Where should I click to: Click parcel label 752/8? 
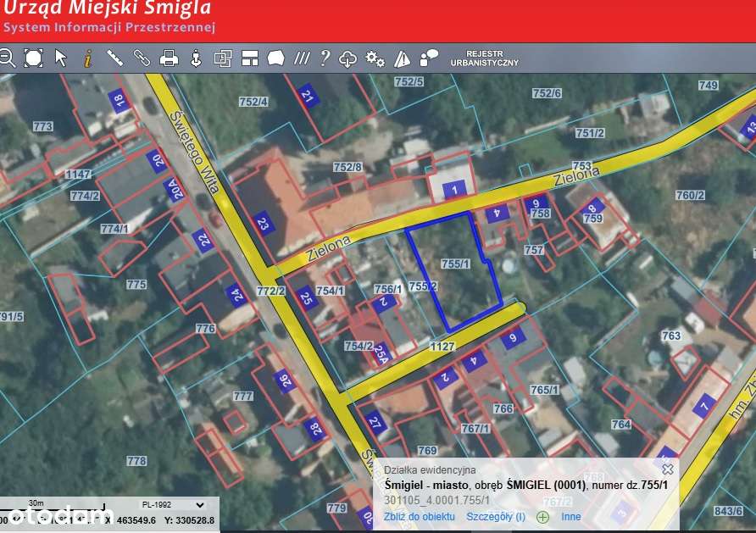pyautogui.click(x=347, y=167)
